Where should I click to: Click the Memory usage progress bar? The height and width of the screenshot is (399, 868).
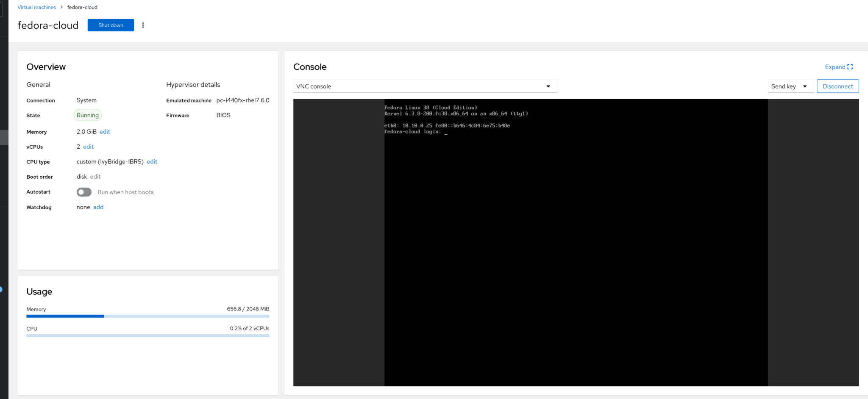click(x=147, y=316)
